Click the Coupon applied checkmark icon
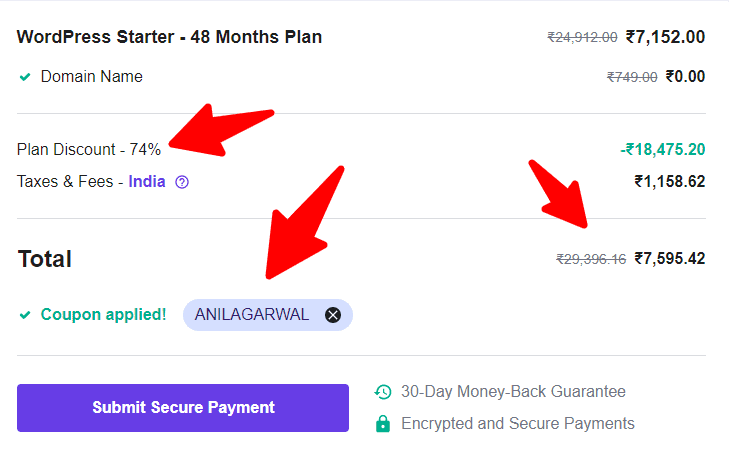729x461 pixels. point(25,315)
